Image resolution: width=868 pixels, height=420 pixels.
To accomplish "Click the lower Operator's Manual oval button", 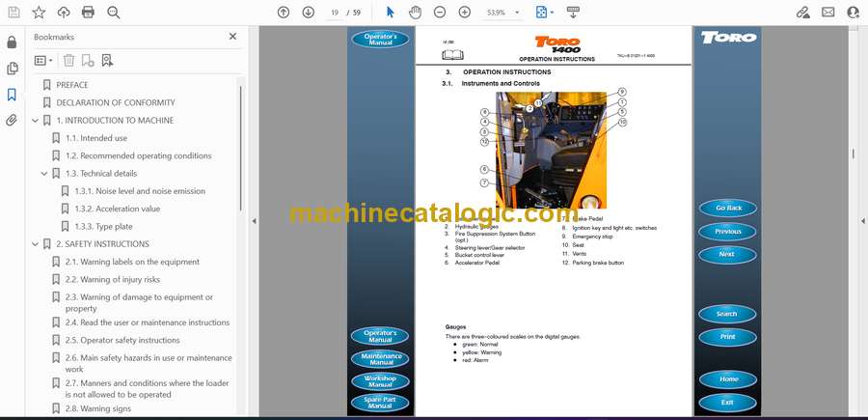I will (x=380, y=336).
